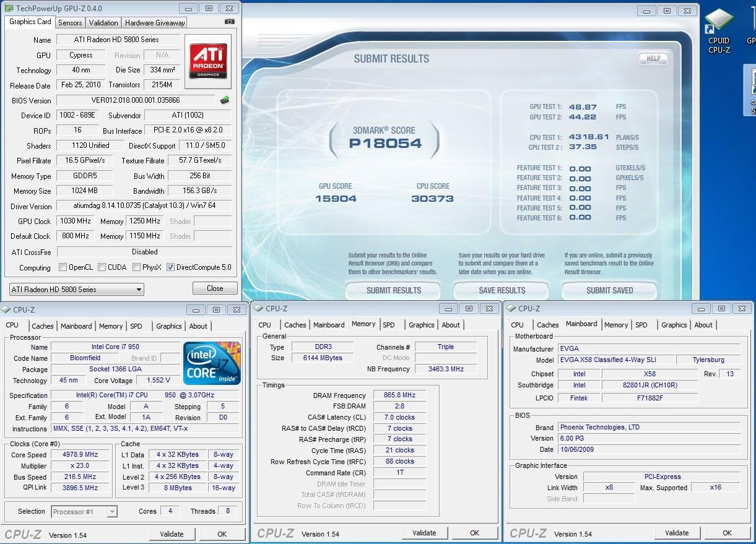Click the GPU score 15904 value
The height and width of the screenshot is (544, 756).
336,199
